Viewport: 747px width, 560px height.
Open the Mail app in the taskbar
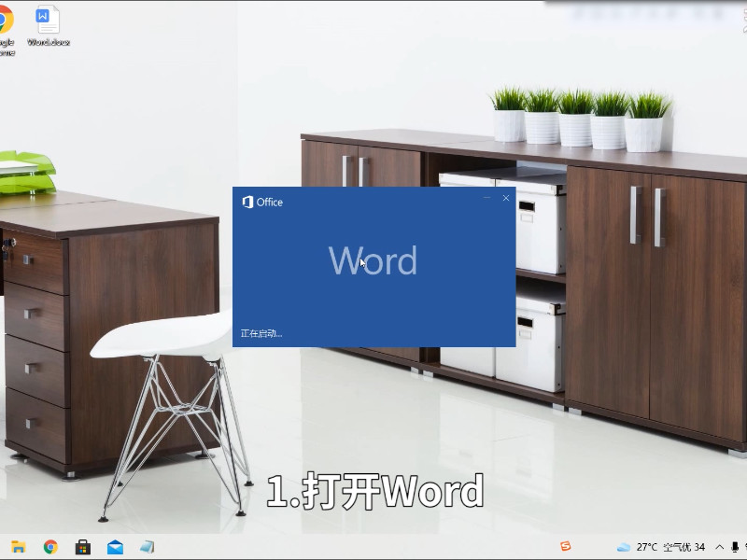115,547
